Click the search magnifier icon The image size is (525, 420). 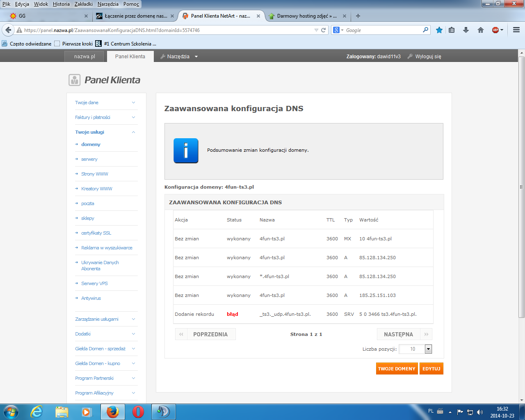[425, 30]
